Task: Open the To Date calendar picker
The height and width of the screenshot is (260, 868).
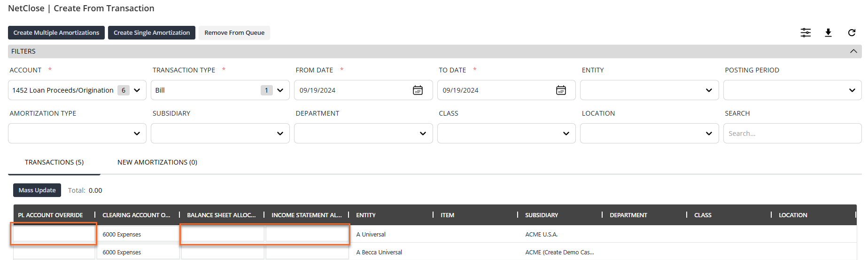Action: click(561, 90)
